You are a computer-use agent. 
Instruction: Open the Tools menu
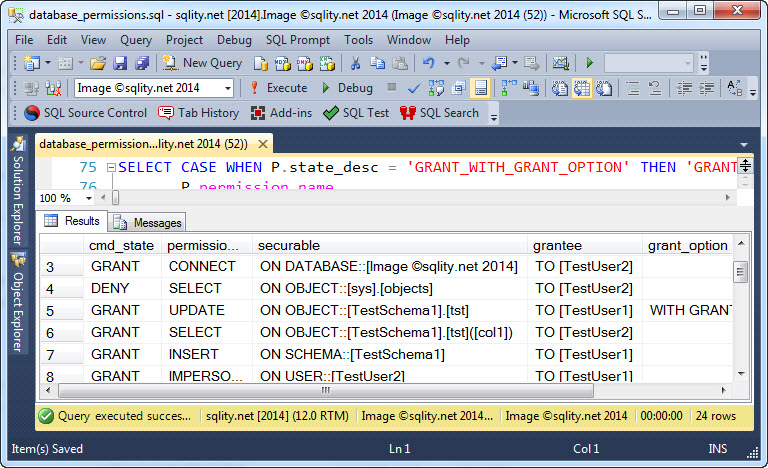pos(358,40)
